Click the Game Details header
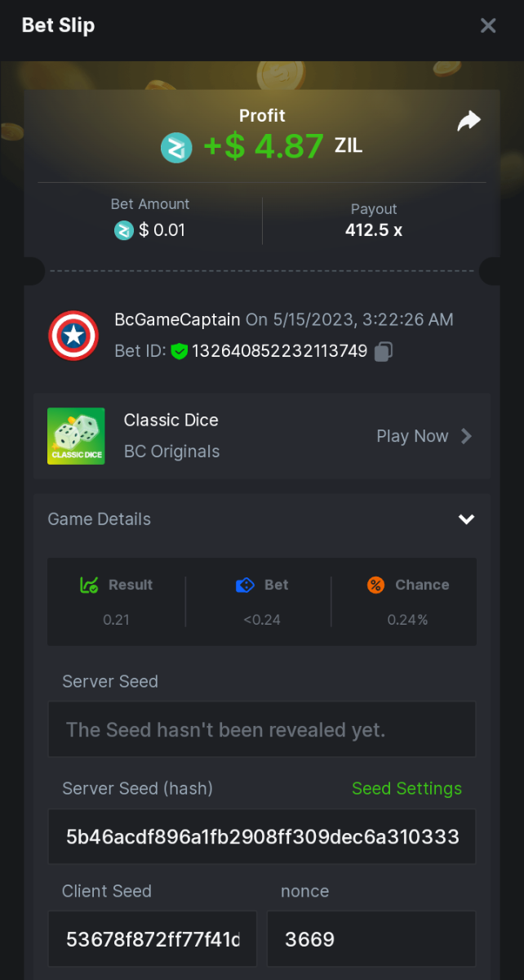 [100, 519]
